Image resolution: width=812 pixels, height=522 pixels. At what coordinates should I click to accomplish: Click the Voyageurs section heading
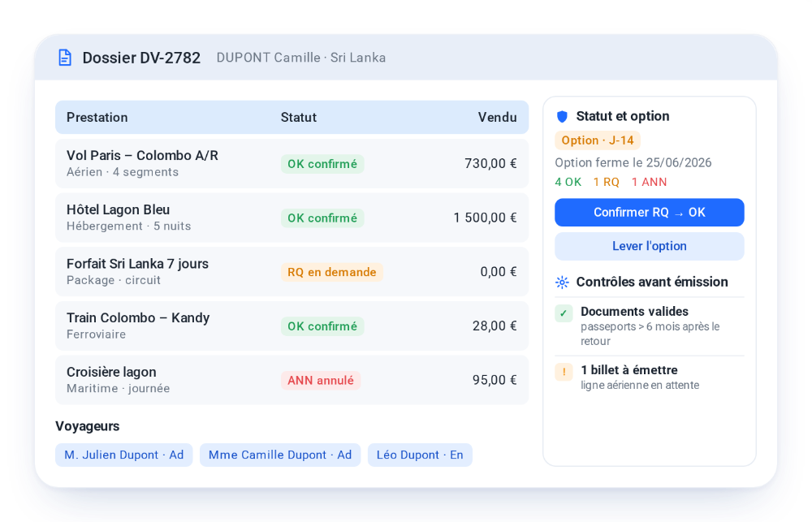tap(88, 426)
